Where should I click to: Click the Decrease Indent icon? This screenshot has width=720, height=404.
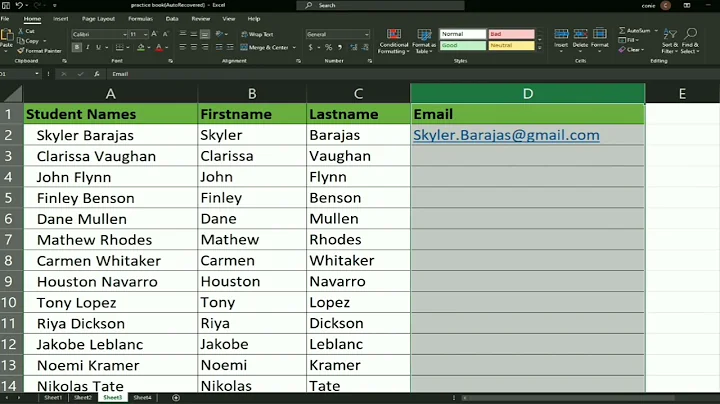tap(219, 47)
